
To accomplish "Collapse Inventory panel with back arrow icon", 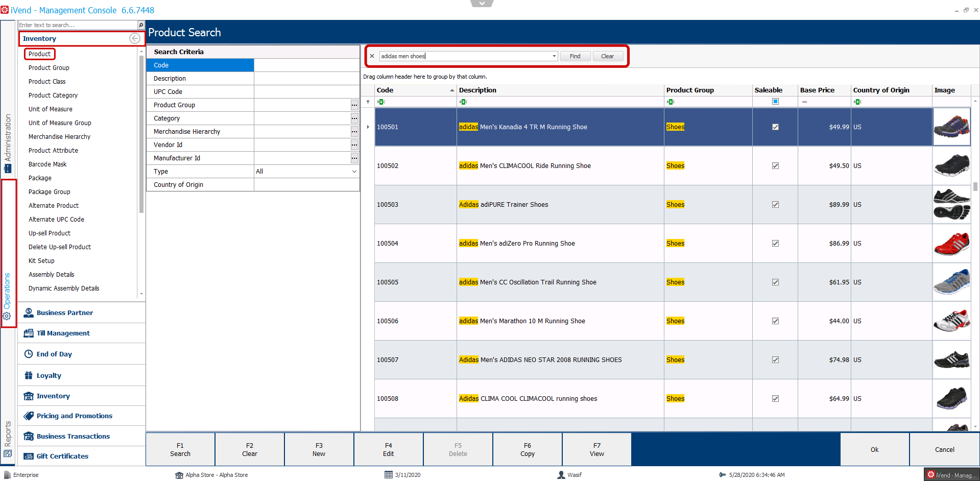I will tap(135, 38).
